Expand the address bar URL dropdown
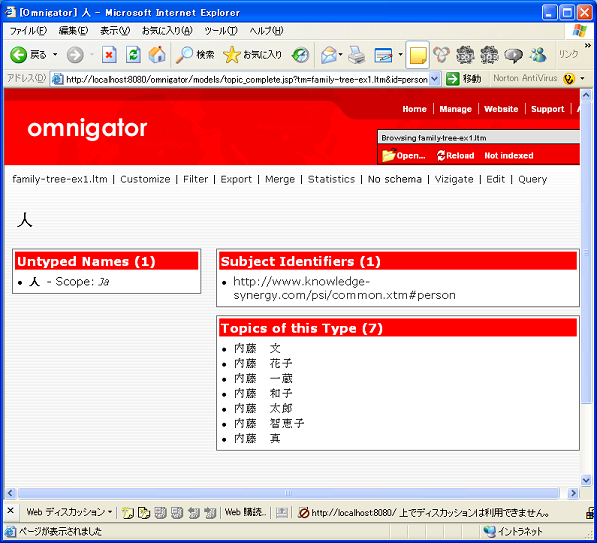This screenshot has height=543, width=597. pos(434,79)
